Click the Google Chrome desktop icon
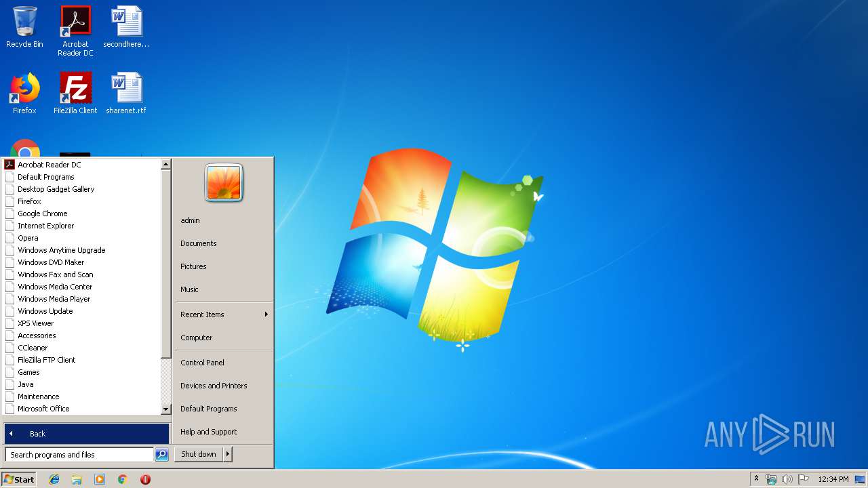Image resolution: width=868 pixels, height=488 pixels. (25, 149)
